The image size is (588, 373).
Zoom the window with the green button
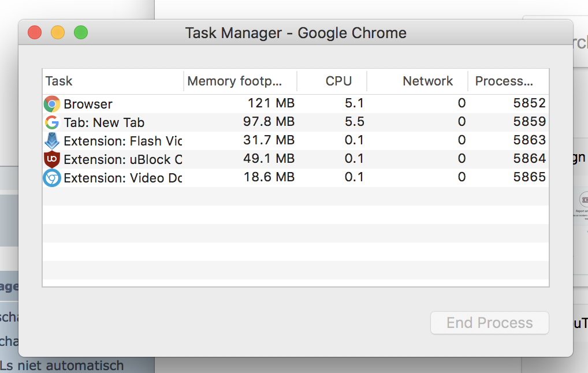click(x=81, y=33)
